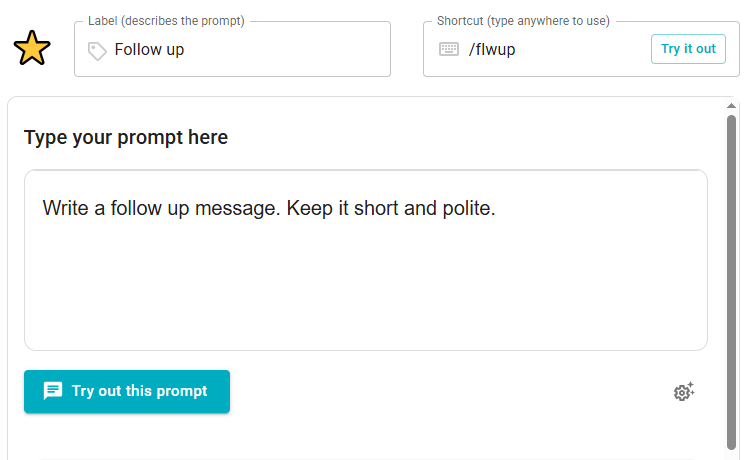Click the "Type your prompt here" heading
Screen dimensions: 745x460
tap(126, 137)
